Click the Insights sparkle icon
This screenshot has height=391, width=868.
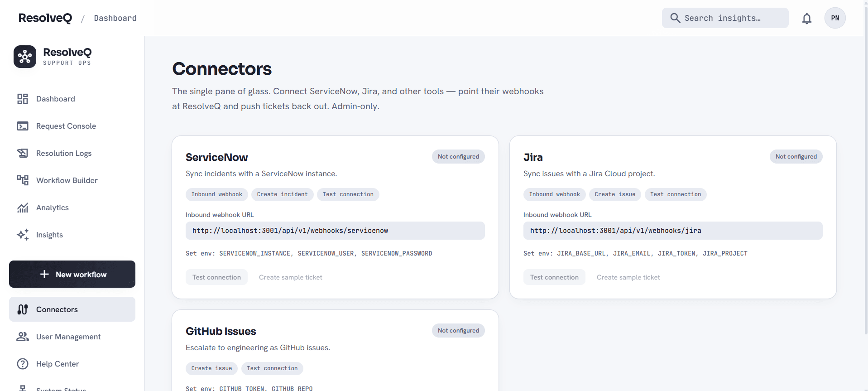pos(23,235)
